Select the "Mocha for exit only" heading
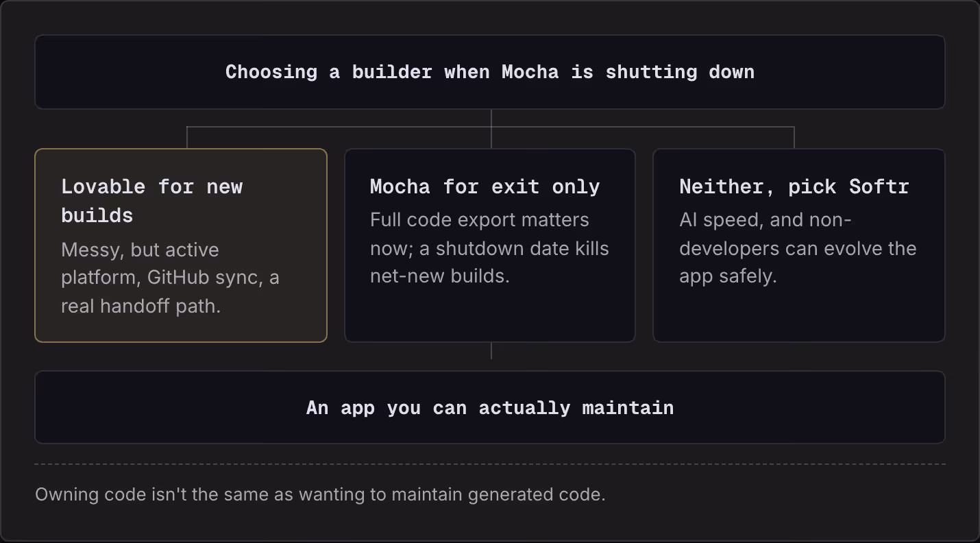Screen dimensions: 980x543 pos(485,186)
